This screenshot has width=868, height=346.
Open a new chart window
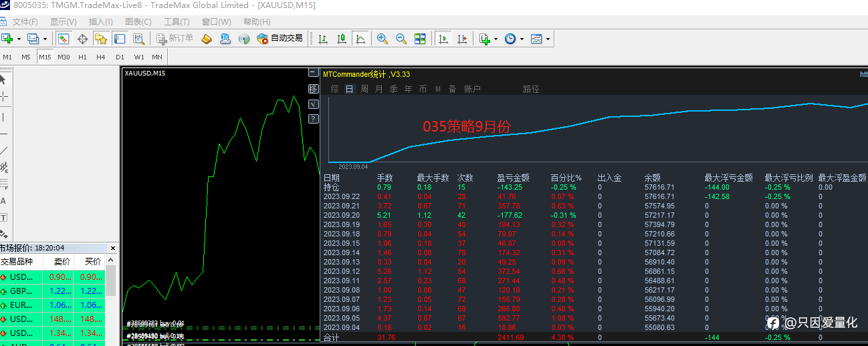[7, 39]
